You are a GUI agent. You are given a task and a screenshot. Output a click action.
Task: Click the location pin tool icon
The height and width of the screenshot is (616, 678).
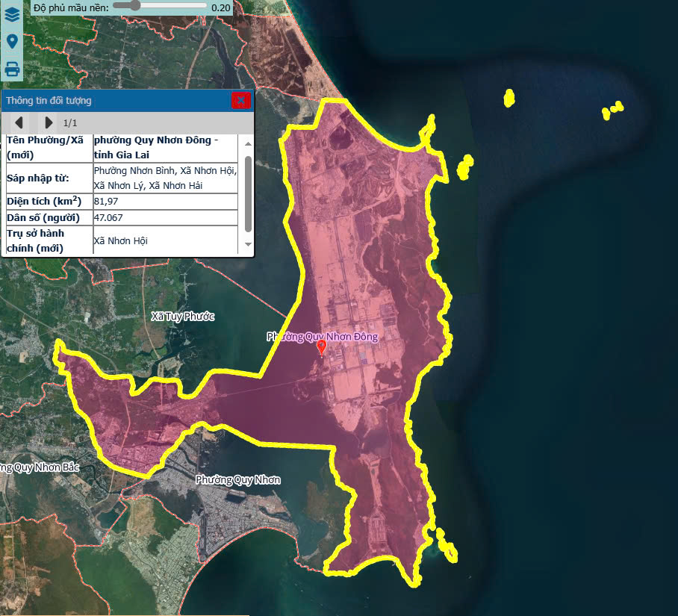12,41
